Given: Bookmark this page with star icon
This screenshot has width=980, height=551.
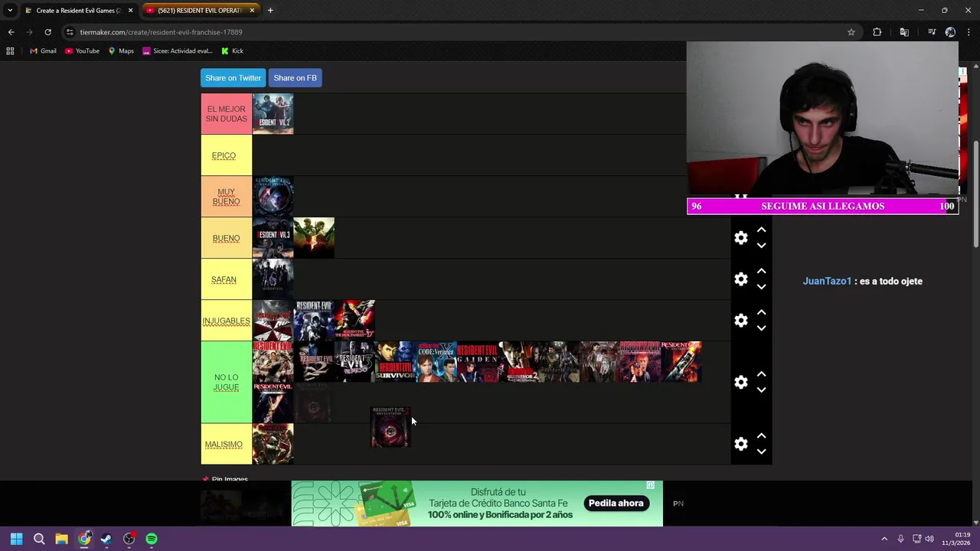Looking at the screenshot, I should pyautogui.click(x=851, y=32).
